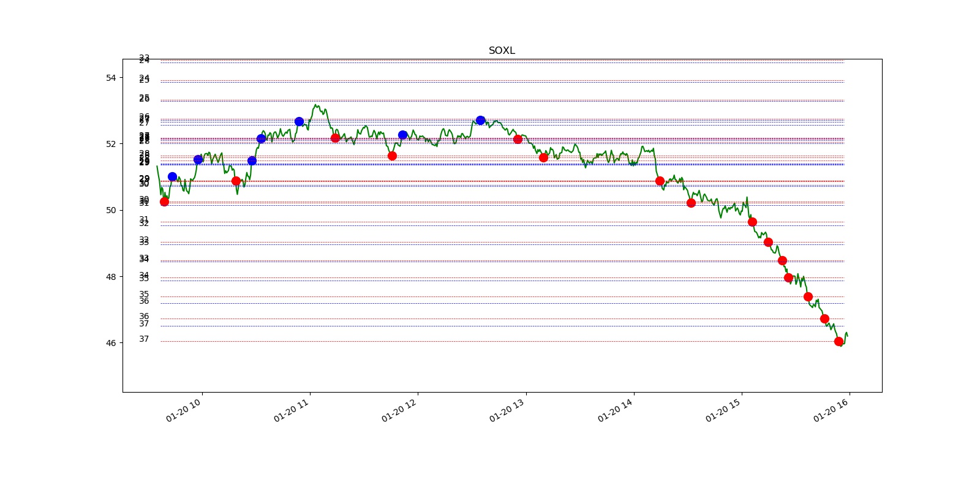
Task: Click the "01-20 13" x-axis label
Action: click(507, 410)
